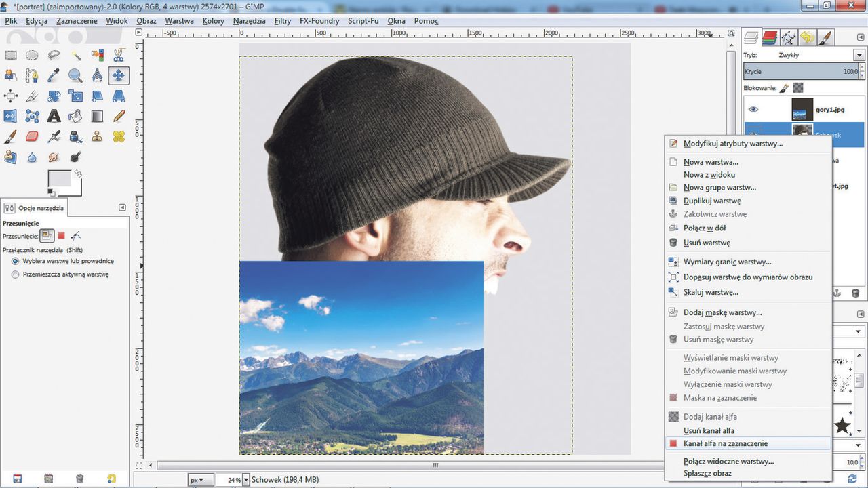Select the Bucket Fill tool
868x488 pixels.
click(75, 116)
